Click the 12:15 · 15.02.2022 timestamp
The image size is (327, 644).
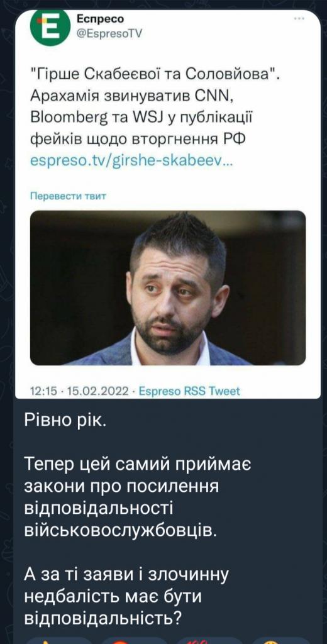[80, 391]
